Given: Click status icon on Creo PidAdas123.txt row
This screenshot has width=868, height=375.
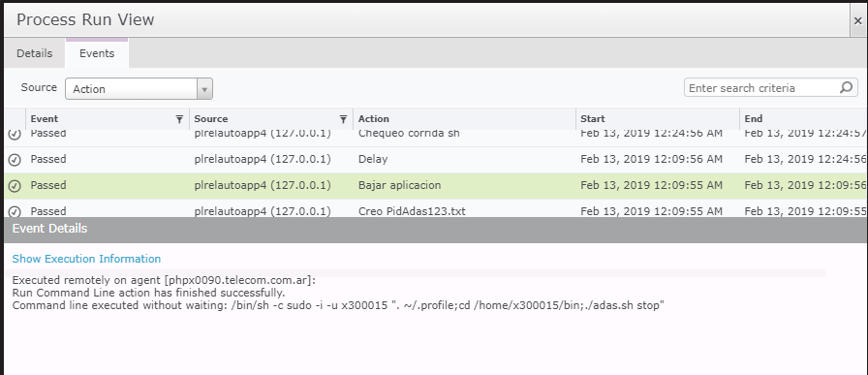Looking at the screenshot, I should pyautogui.click(x=15, y=211).
